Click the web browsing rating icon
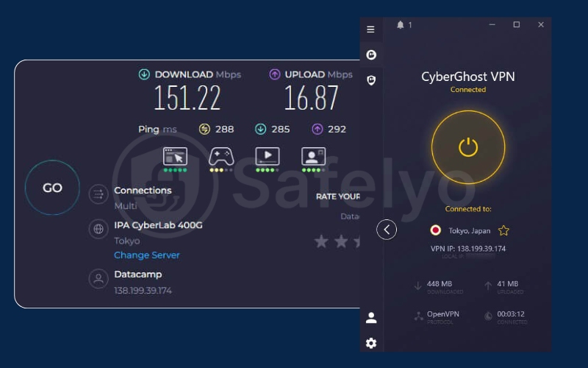Viewport: 588px width, 368px height. (175, 157)
